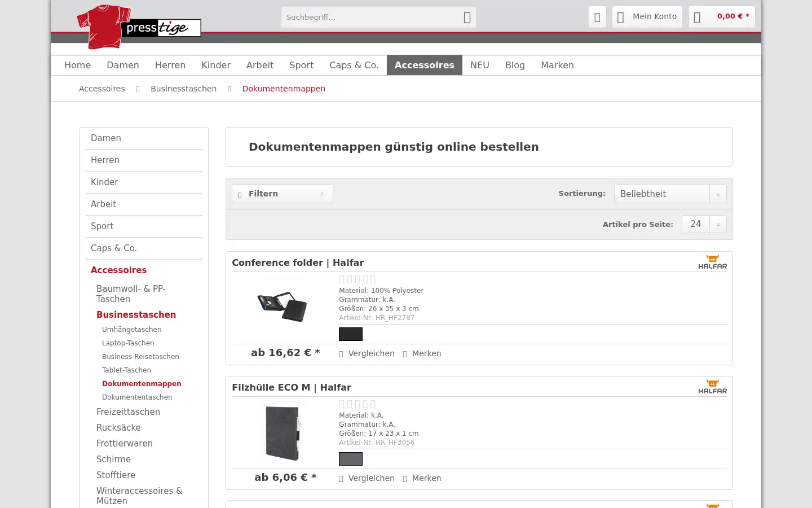Select Caps & Co. in sidebar
The image size is (812, 508).
[144, 248]
